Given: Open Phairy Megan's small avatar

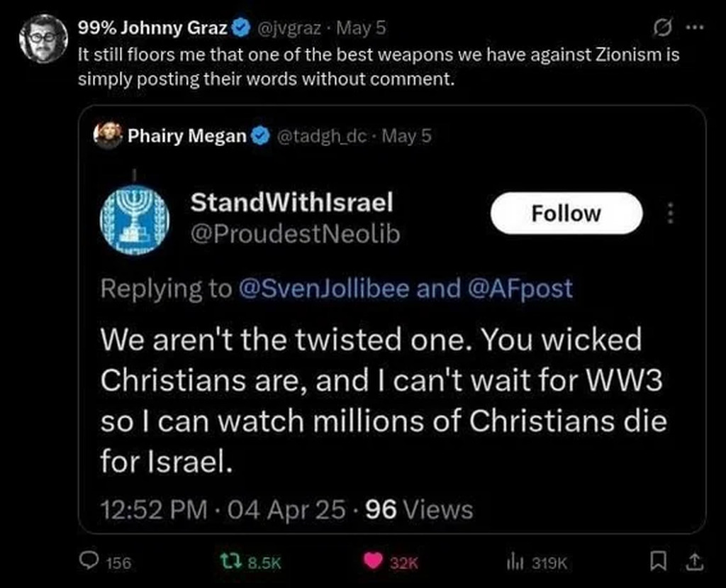Looking at the screenshot, I should pos(108,135).
